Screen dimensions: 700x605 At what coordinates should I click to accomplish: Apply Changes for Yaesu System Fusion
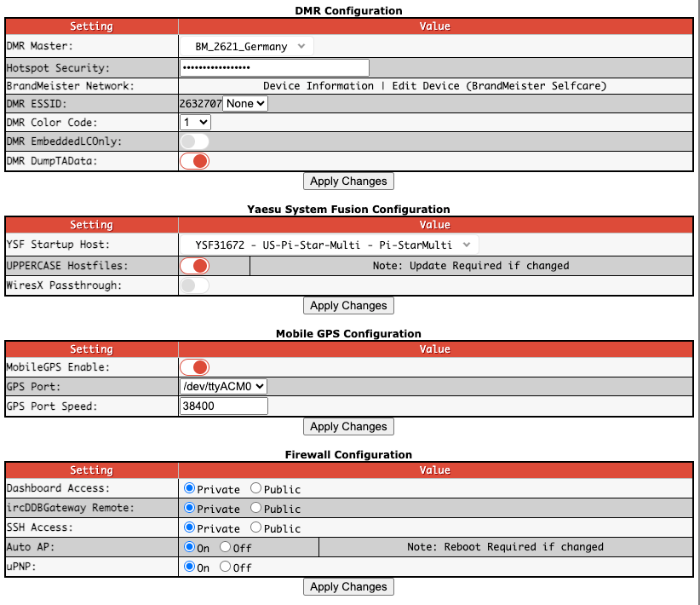click(348, 305)
